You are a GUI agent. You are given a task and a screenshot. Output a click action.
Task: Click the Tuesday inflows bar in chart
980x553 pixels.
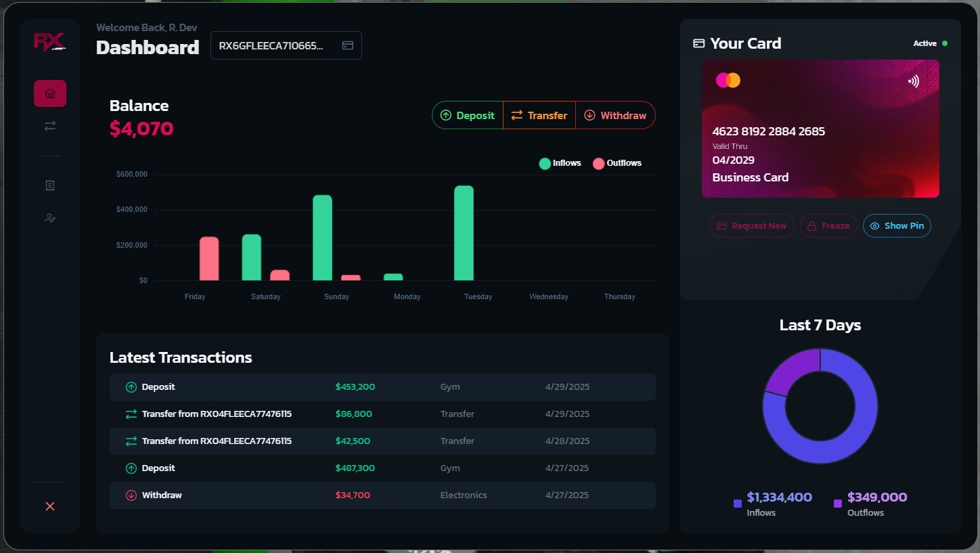(x=464, y=234)
